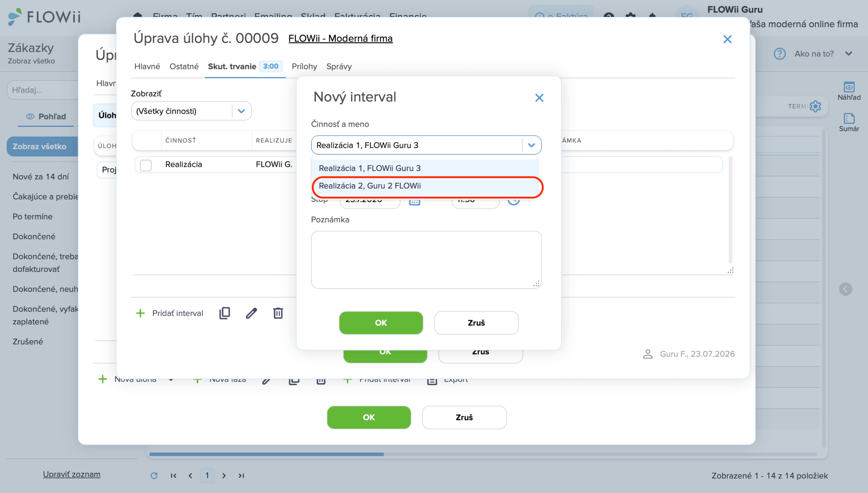Viewport: 868px width, 493px height.
Task: Select the Nové za 14 dní filter
Action: [41, 177]
